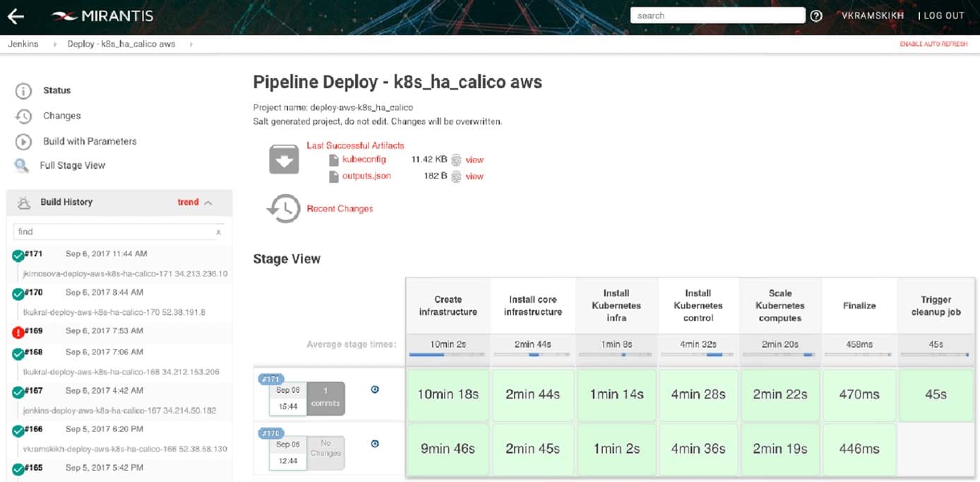The width and height of the screenshot is (980, 482).
Task: Open the kubeconfig artifact link
Action: [363, 159]
